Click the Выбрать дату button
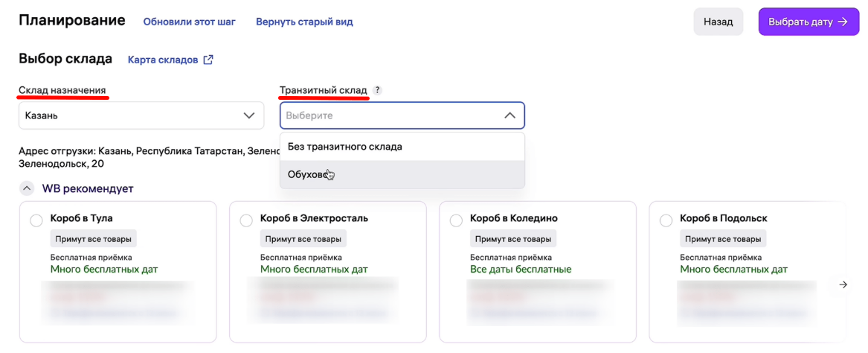This screenshot has width=868, height=353. click(808, 22)
